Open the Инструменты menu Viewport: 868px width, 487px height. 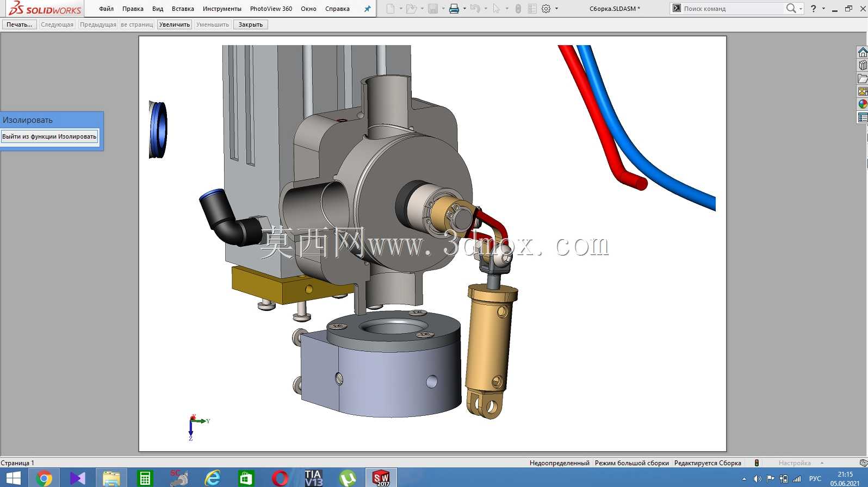pos(222,9)
